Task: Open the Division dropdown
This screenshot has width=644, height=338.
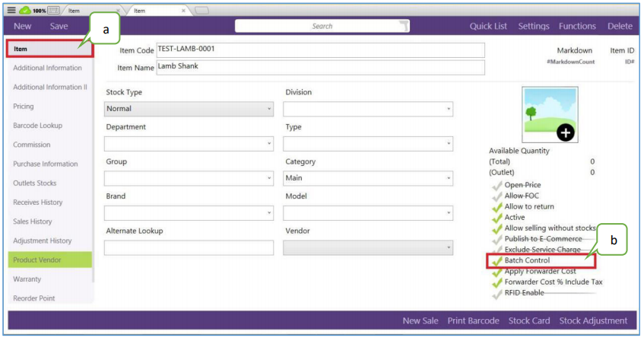Action: (x=368, y=109)
